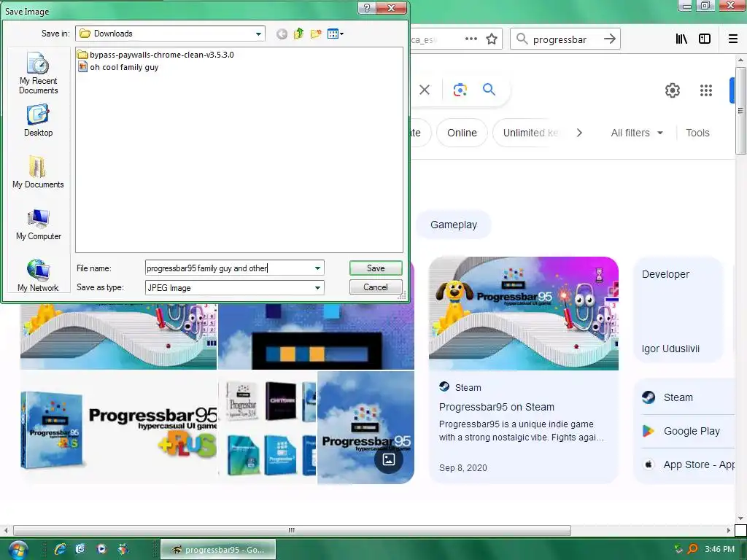
Task: Go up one folder level
Action: tap(298, 34)
